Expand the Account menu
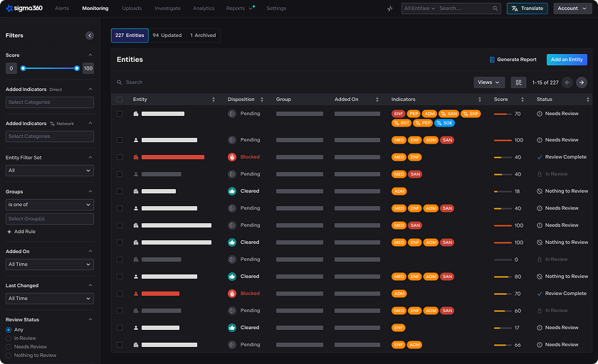 (x=572, y=9)
